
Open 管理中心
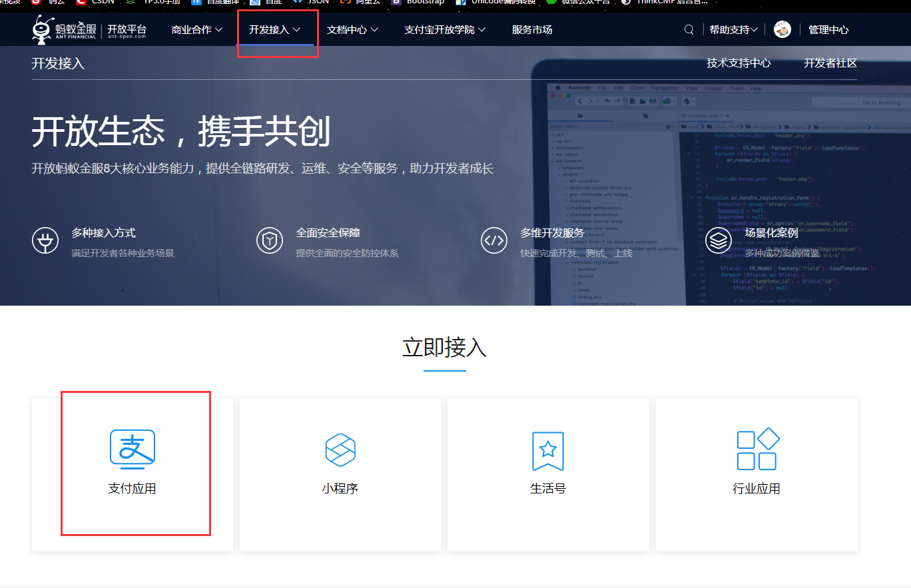click(828, 30)
